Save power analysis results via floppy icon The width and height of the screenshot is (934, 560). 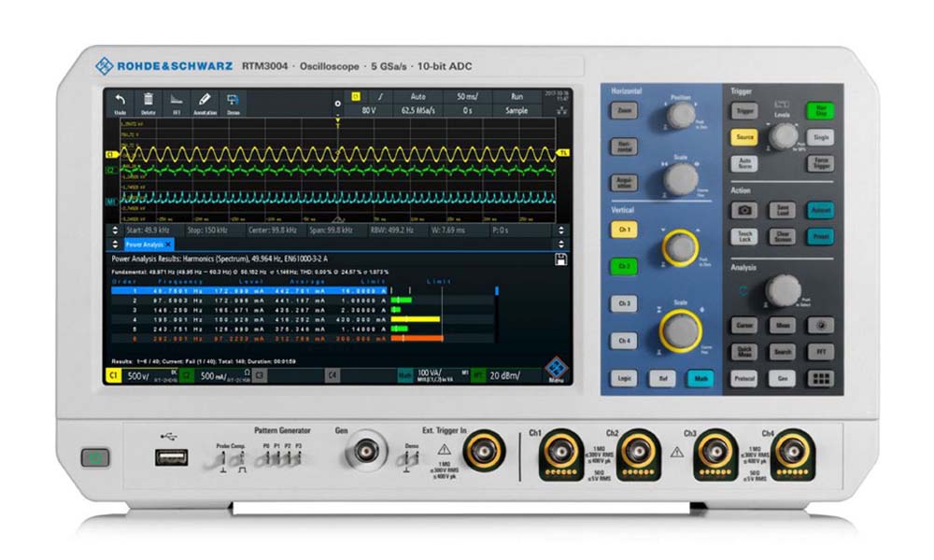point(560,258)
